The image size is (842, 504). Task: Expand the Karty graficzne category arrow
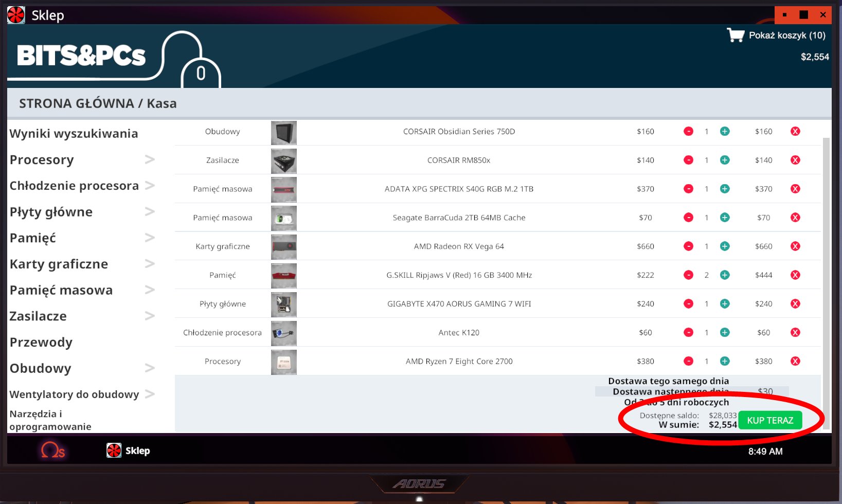pos(150,264)
